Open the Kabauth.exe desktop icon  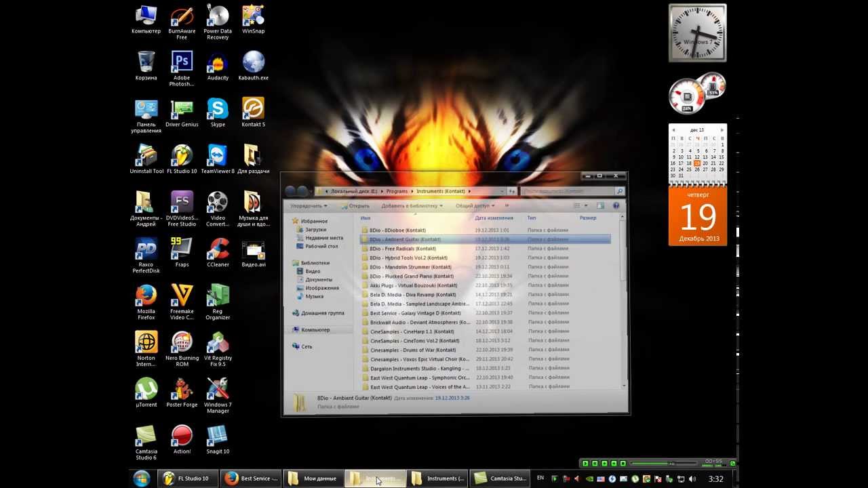253,66
